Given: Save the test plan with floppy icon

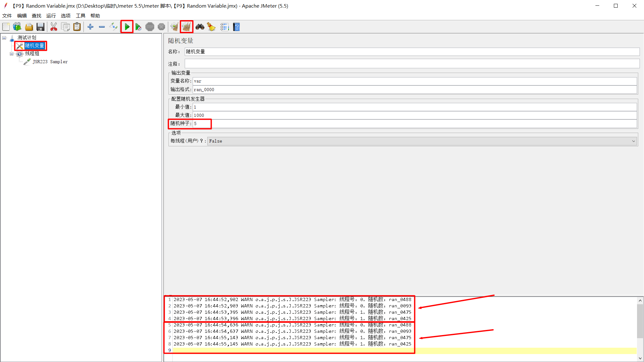Looking at the screenshot, I should coord(40,27).
